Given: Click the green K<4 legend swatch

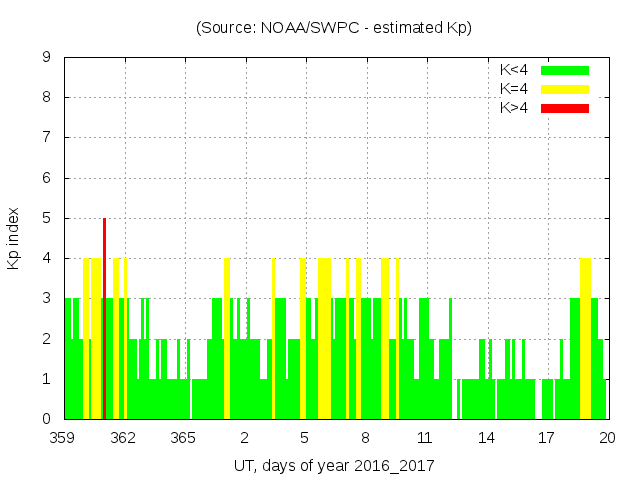Looking at the screenshot, I should coord(565,70).
